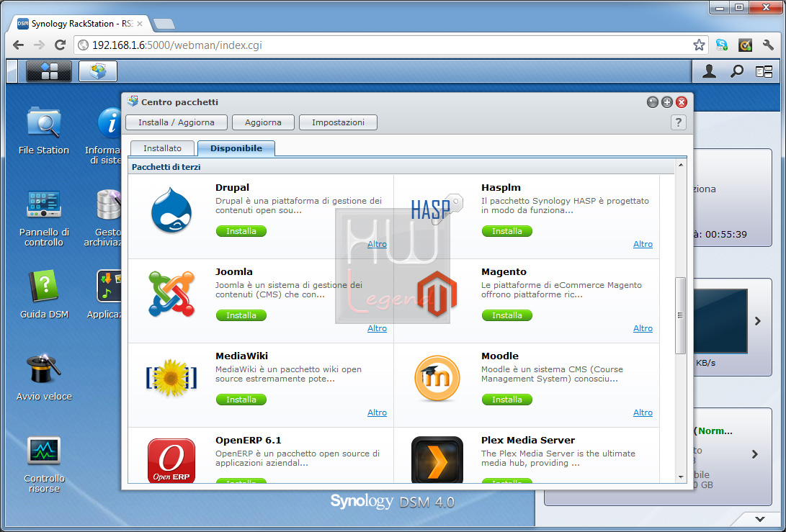Click the Aggiorna button

[x=263, y=122]
